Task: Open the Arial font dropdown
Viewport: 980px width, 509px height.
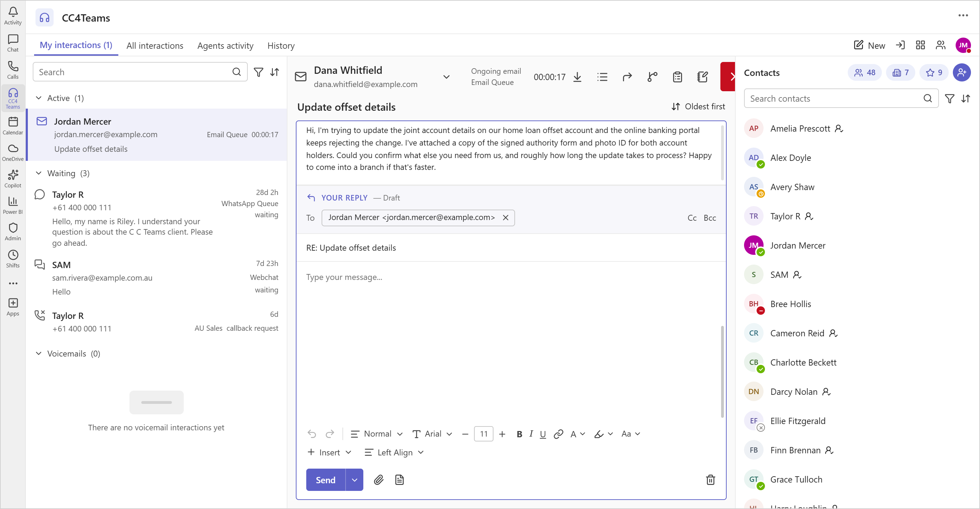Action: click(433, 434)
